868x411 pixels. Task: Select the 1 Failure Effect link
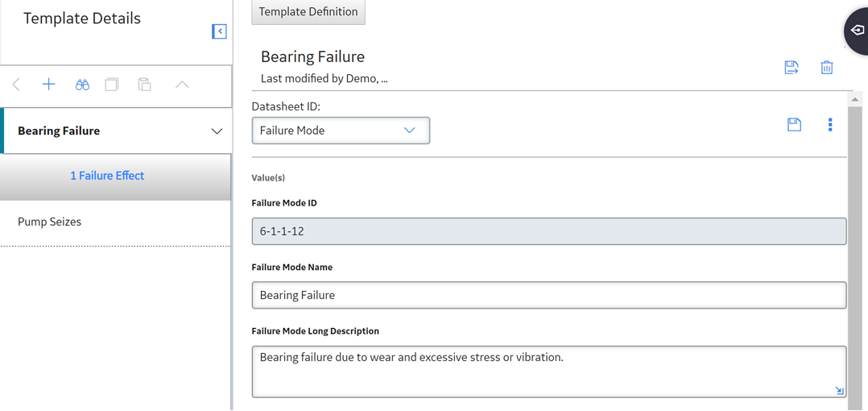click(x=107, y=176)
